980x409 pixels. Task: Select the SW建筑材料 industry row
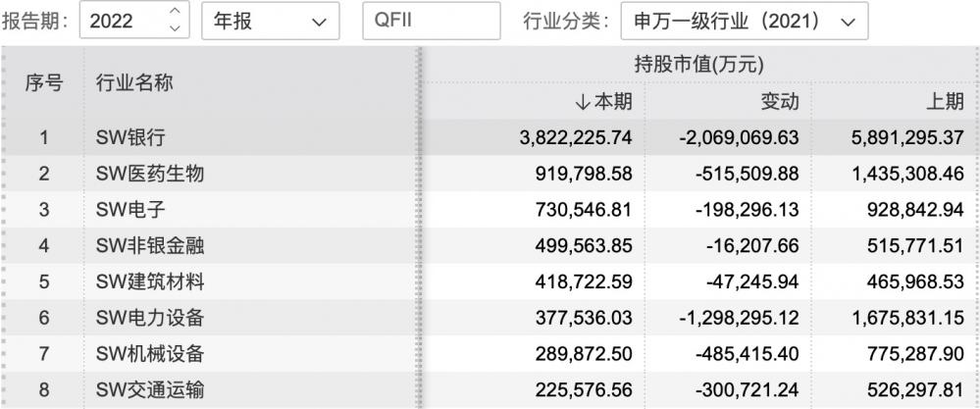tap(490, 282)
